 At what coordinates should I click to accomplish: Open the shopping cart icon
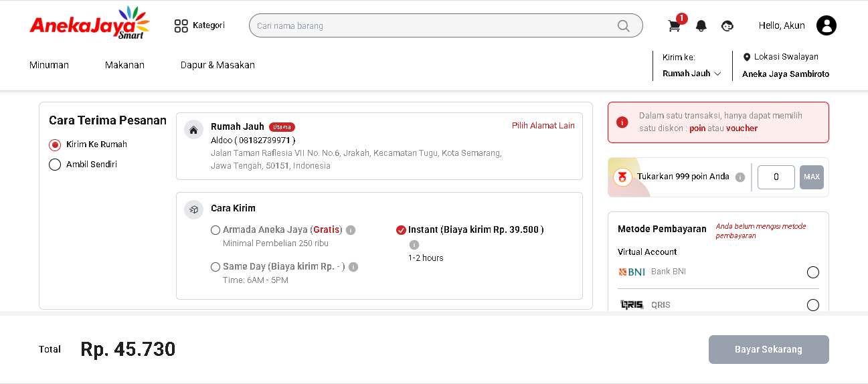pos(675,26)
